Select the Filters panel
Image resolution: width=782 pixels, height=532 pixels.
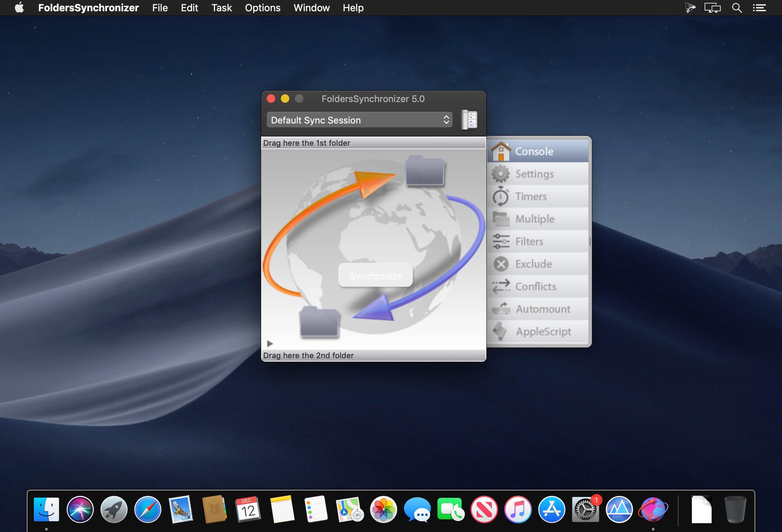point(537,241)
